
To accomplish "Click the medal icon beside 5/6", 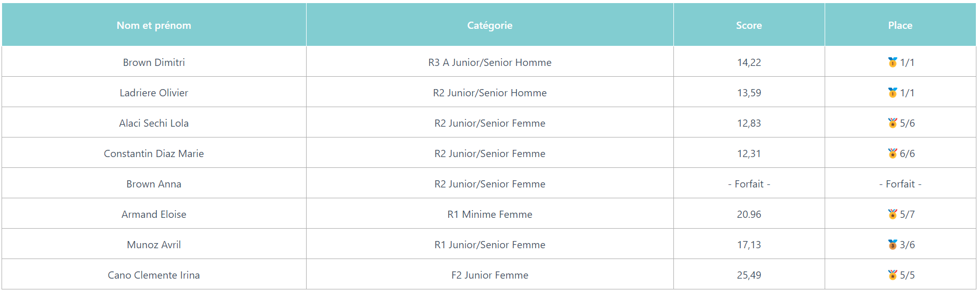I will (x=893, y=123).
